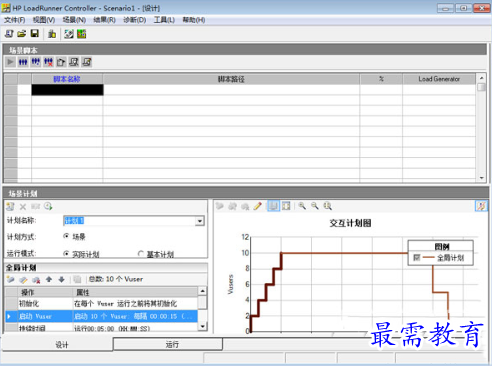Click the highlighted view-mode icon in graph toolbar
This screenshot has height=366, width=492.
click(273, 206)
